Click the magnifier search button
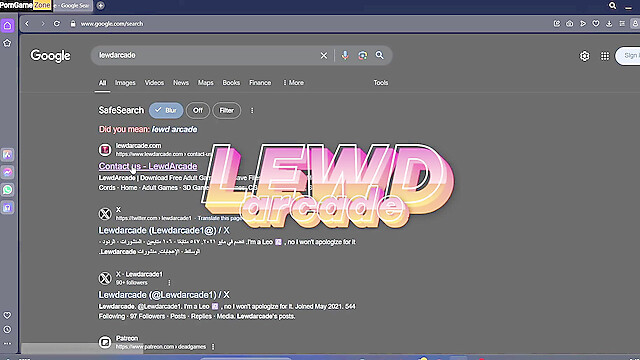This screenshot has width=640, height=360. point(380,55)
